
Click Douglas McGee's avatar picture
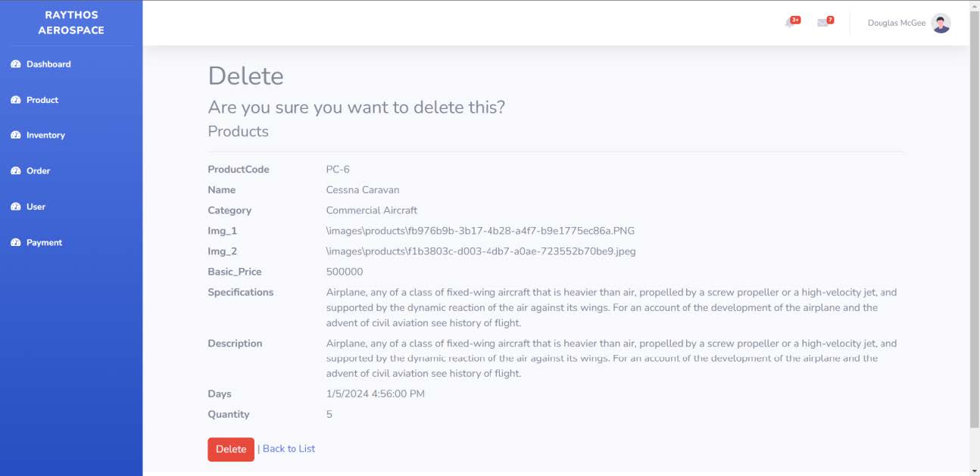[941, 23]
